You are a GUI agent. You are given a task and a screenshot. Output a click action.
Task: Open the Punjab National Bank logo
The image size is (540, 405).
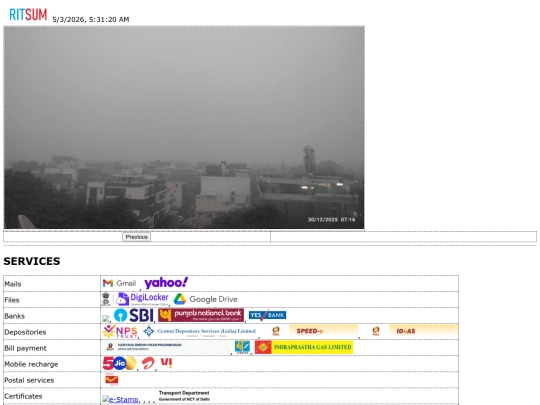[x=201, y=315]
